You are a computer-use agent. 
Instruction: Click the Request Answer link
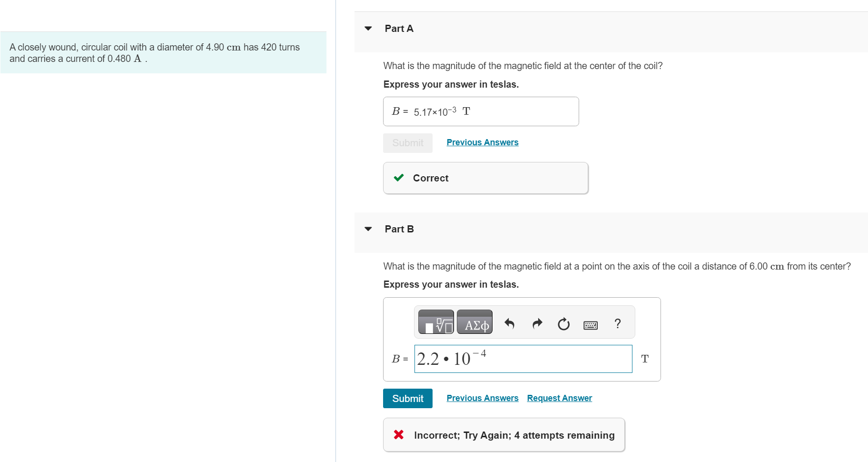pyautogui.click(x=559, y=398)
